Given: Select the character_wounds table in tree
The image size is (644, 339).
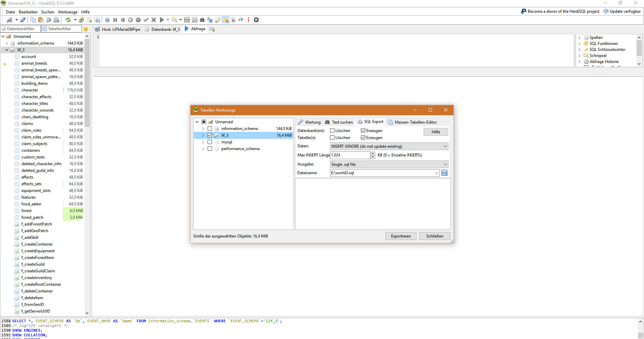Looking at the screenshot, I should [x=38, y=110].
